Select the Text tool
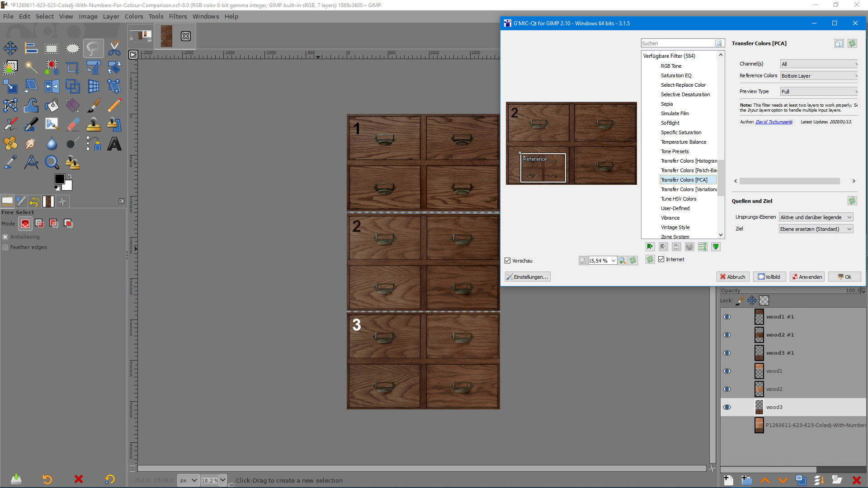The image size is (868, 488). (114, 144)
